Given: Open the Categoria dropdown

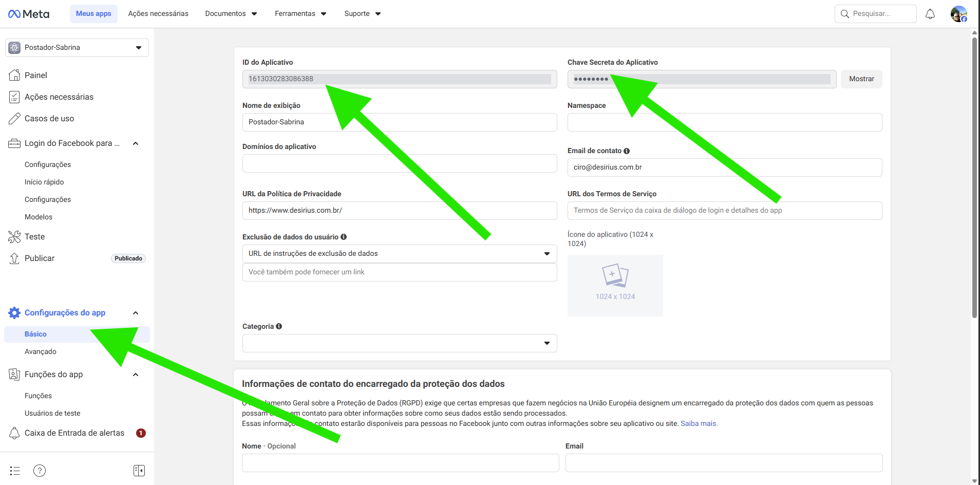Looking at the screenshot, I should click(x=400, y=343).
